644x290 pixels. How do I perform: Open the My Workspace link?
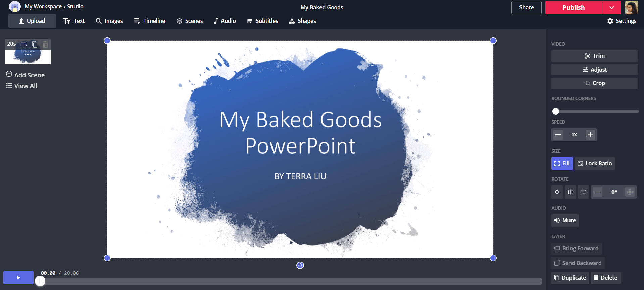pyautogui.click(x=43, y=6)
